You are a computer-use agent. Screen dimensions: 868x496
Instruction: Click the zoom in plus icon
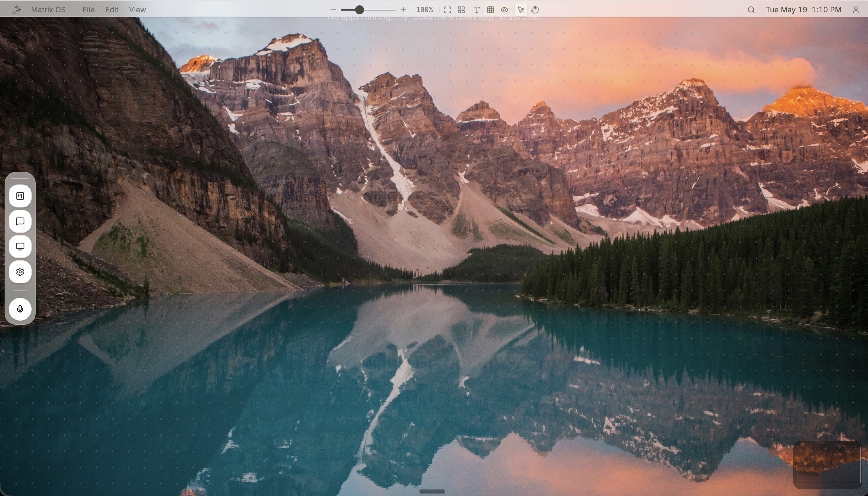(403, 10)
